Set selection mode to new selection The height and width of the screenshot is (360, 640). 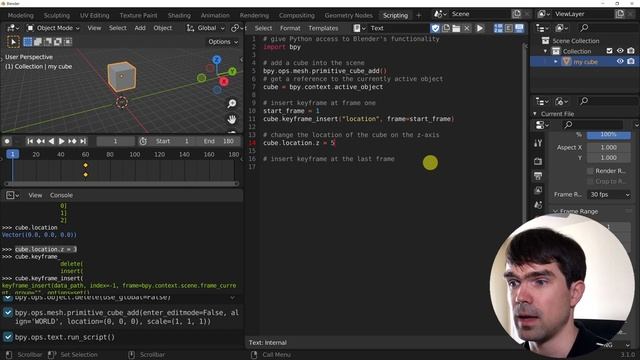28,42
